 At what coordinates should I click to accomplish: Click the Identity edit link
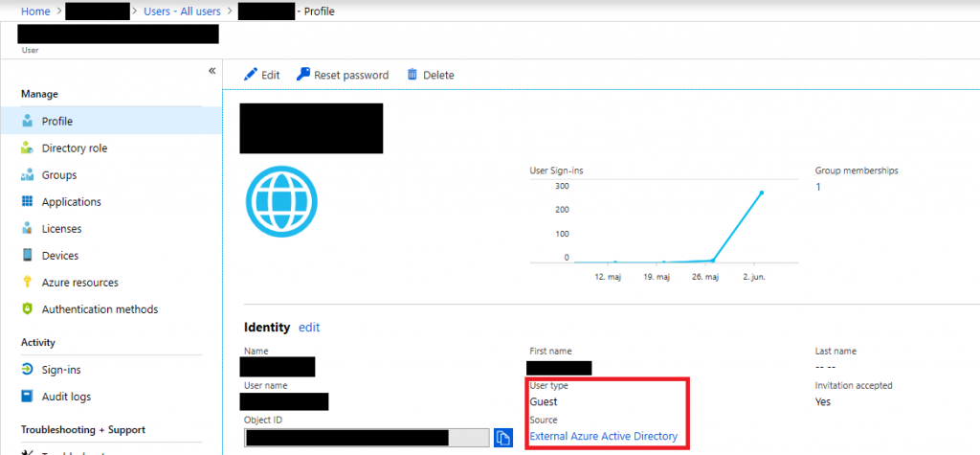click(x=309, y=328)
